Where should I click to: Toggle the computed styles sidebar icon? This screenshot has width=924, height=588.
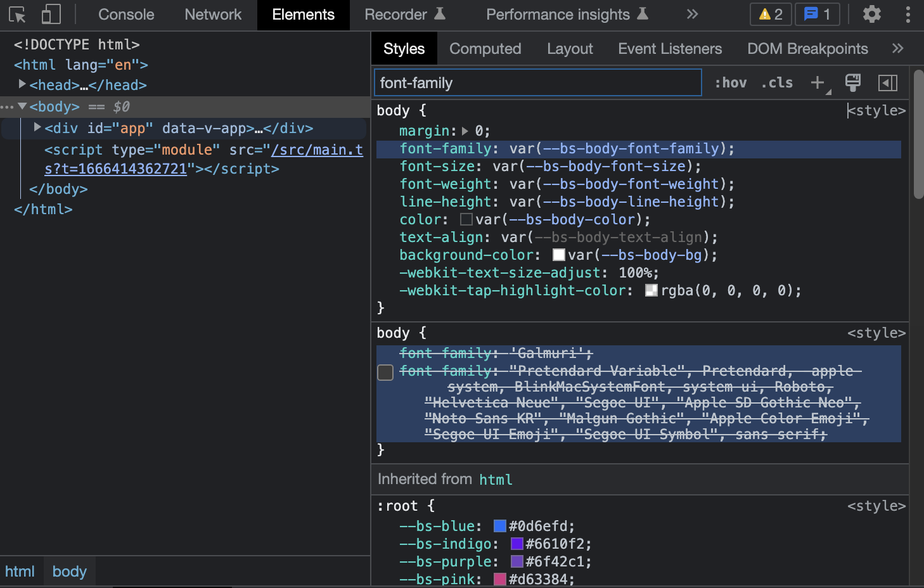tap(888, 82)
